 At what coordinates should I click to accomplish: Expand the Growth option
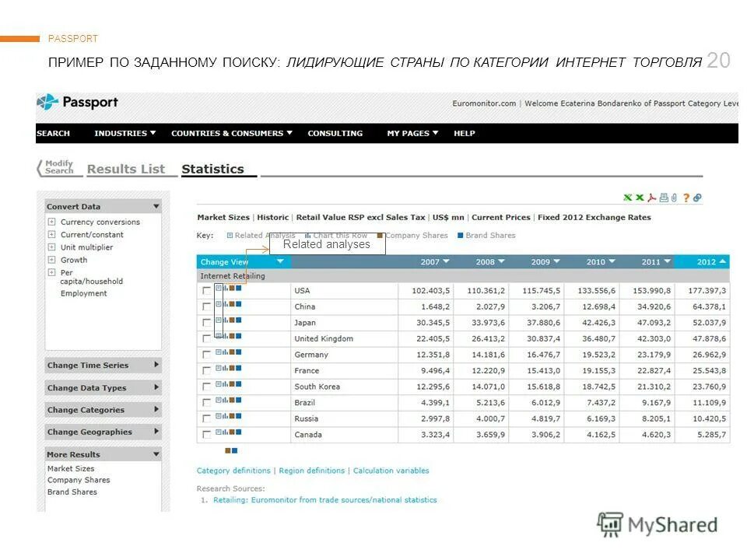(x=51, y=260)
